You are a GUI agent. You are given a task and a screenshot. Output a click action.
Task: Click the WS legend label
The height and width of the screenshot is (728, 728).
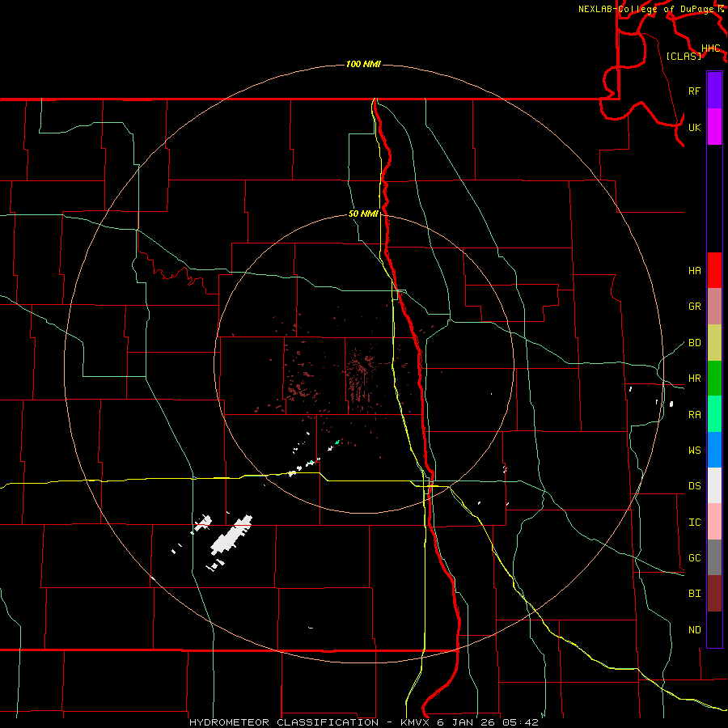point(694,450)
